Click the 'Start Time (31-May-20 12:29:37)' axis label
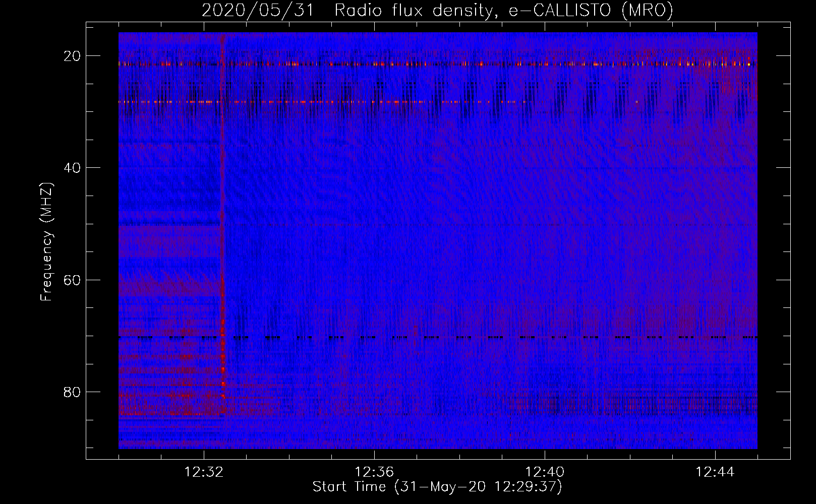 click(437, 487)
